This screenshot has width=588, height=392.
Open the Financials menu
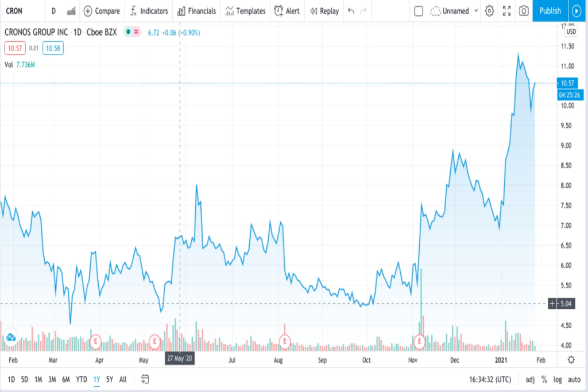[196, 11]
